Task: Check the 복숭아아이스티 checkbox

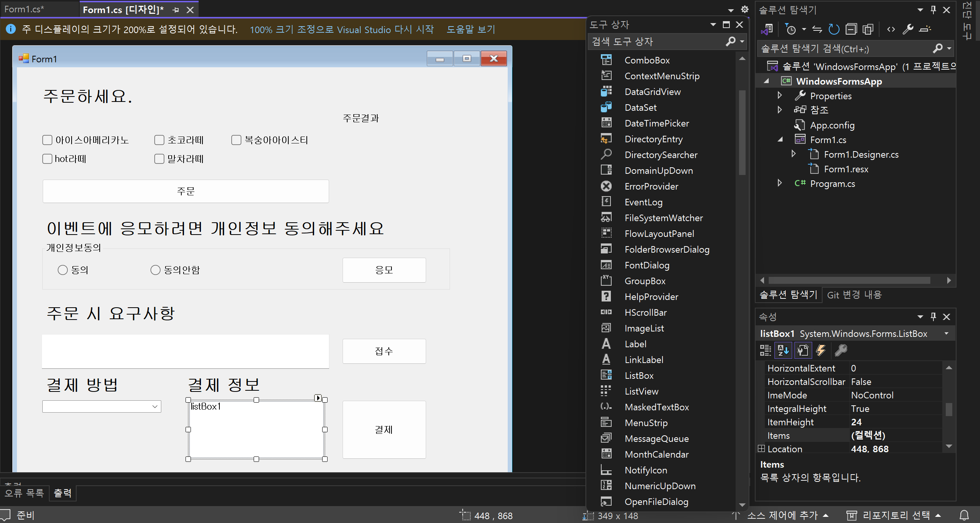Action: [236, 140]
